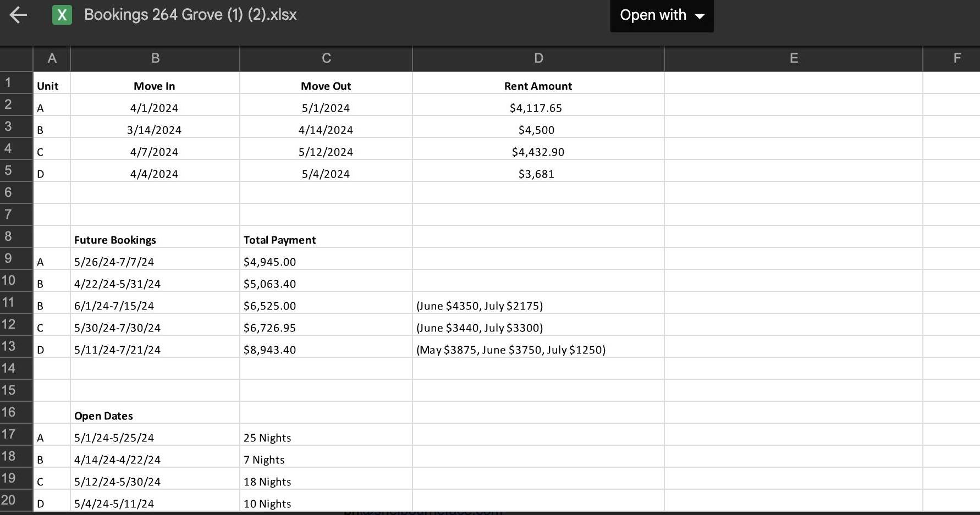Select the 5/4/2024 move-out cell
Screen dimensions: 980x515
pos(326,171)
